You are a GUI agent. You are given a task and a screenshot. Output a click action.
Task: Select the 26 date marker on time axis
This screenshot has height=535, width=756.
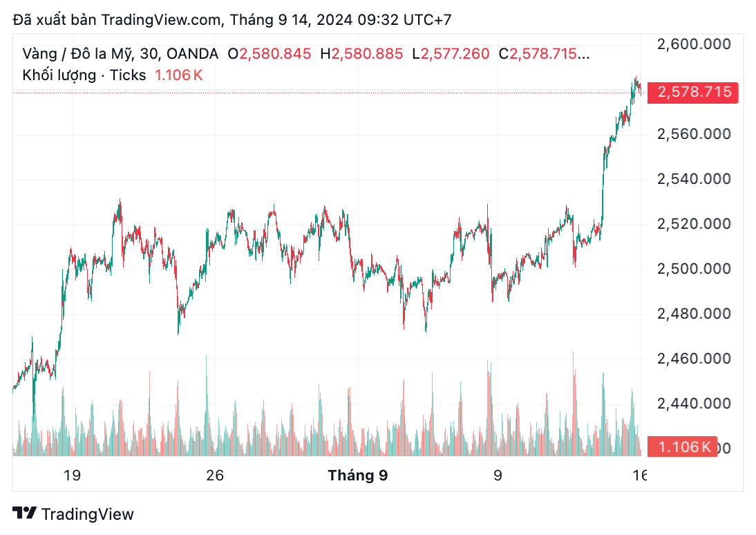[216, 476]
